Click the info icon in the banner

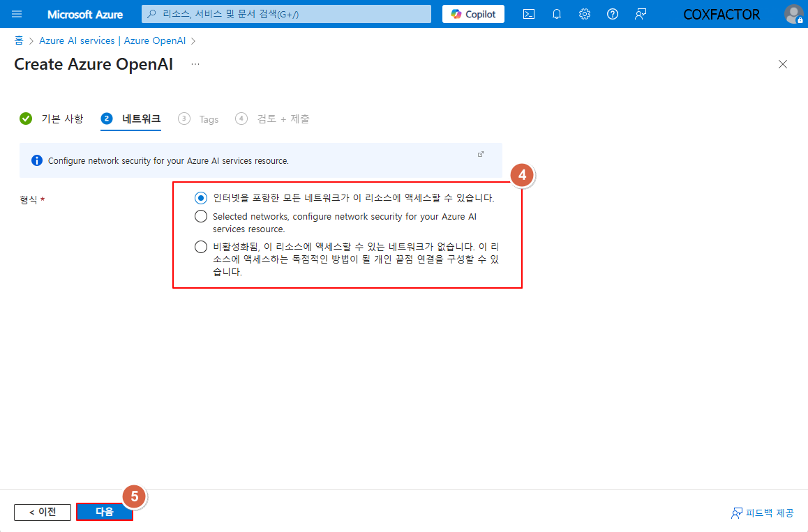coord(36,160)
